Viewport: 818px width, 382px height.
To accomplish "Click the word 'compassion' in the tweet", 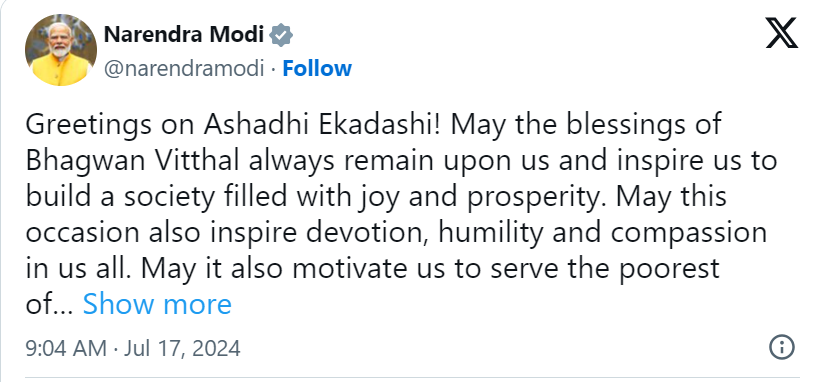I will click(x=689, y=234).
